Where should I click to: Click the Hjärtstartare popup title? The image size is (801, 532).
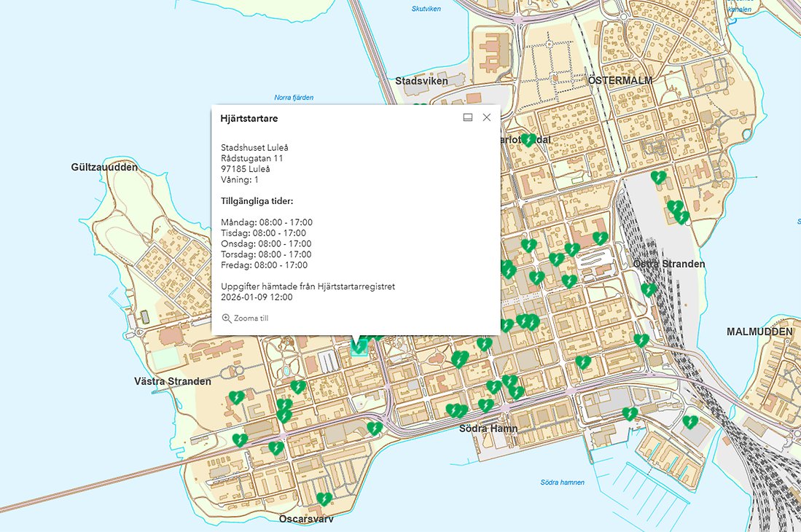[x=249, y=118]
